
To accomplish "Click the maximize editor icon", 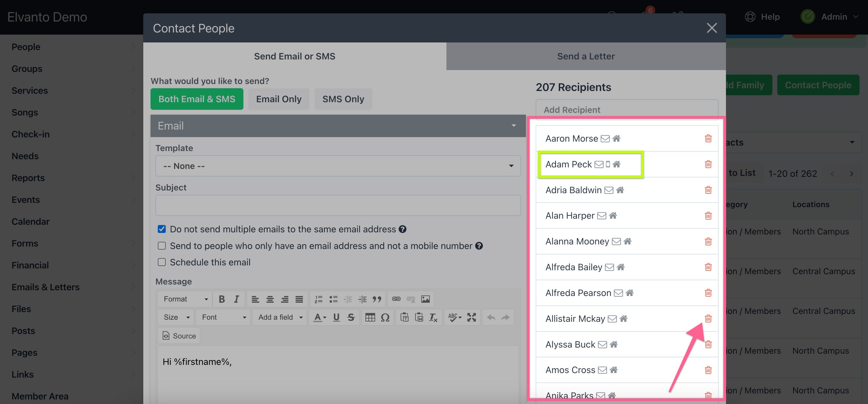I will [471, 317].
